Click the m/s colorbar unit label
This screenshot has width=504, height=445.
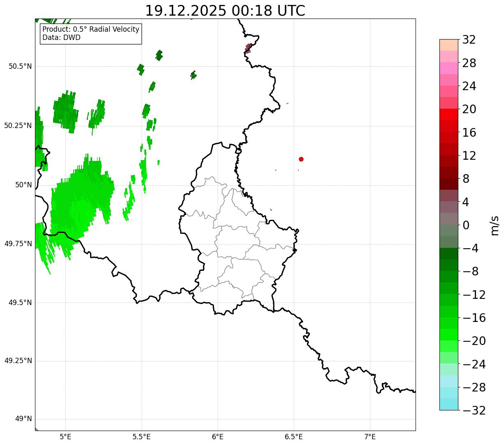coord(495,225)
